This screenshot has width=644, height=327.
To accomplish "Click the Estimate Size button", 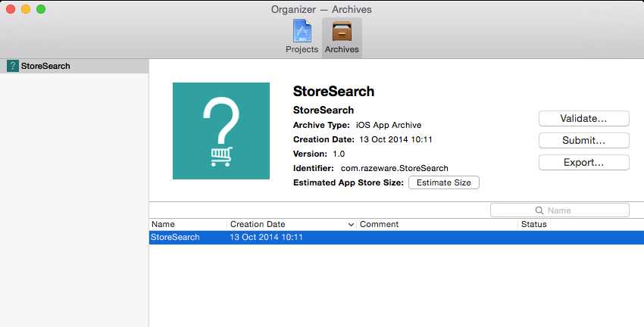I will coord(443,182).
